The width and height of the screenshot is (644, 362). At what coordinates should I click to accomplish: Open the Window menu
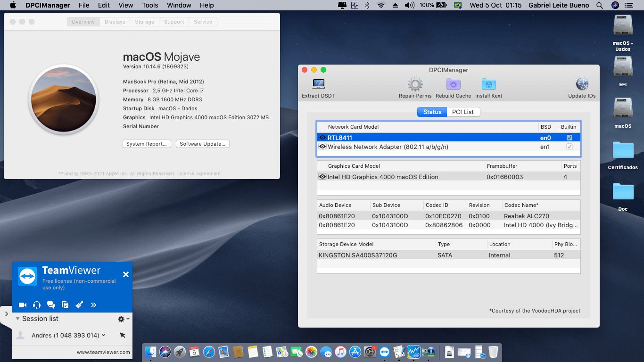point(179,5)
